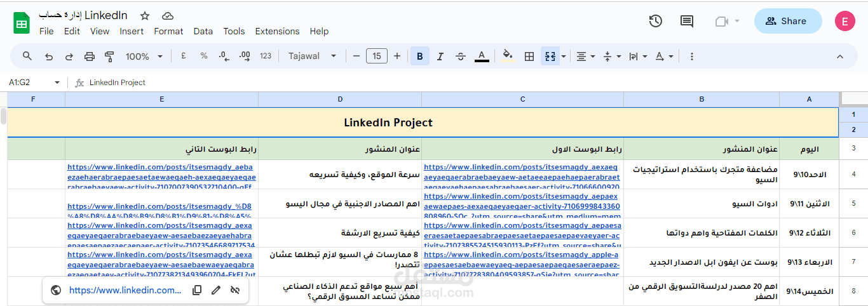Toggle italic formatting

[440, 57]
